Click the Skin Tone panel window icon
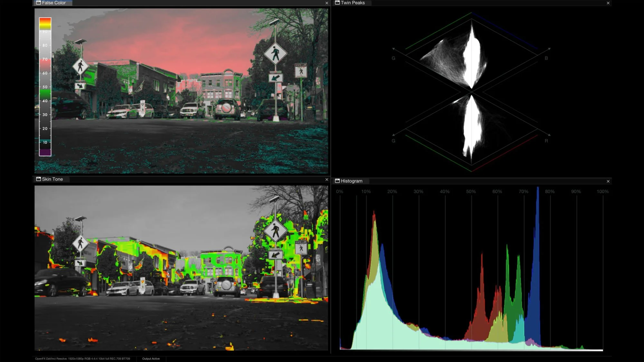The height and width of the screenshot is (362, 644). 38,179
